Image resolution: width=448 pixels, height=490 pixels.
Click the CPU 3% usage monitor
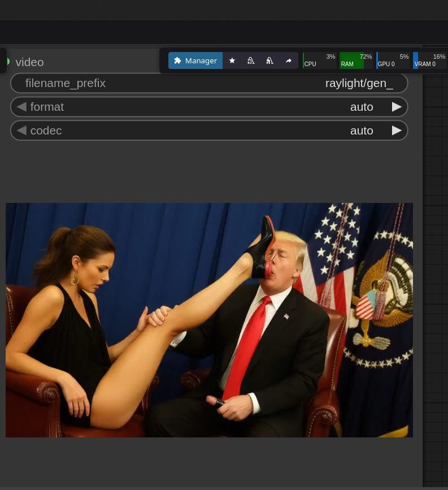click(320, 60)
